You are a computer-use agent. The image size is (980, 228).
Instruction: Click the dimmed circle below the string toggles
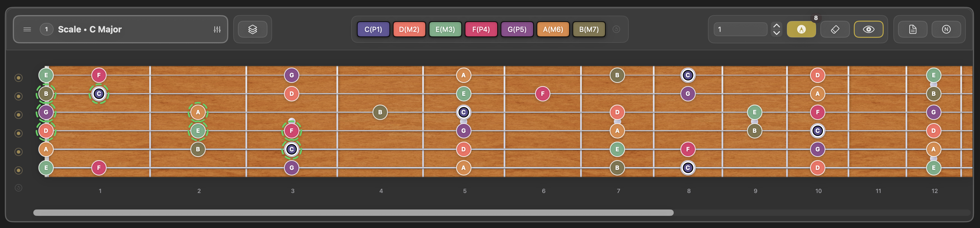[18, 188]
